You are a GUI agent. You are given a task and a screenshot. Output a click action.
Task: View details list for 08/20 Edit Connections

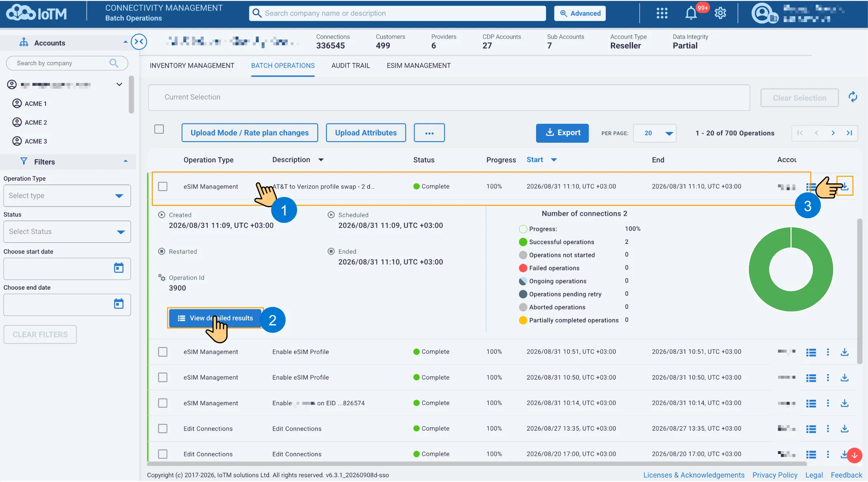tap(811, 454)
